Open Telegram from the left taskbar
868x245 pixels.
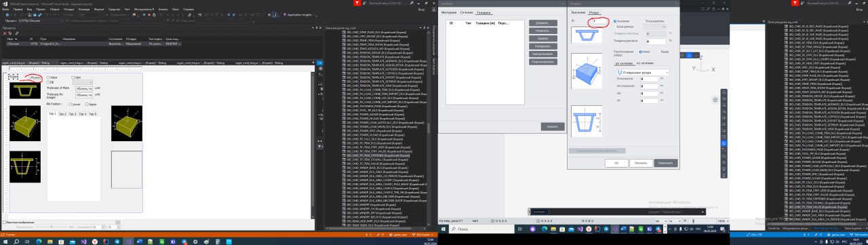coord(117,242)
